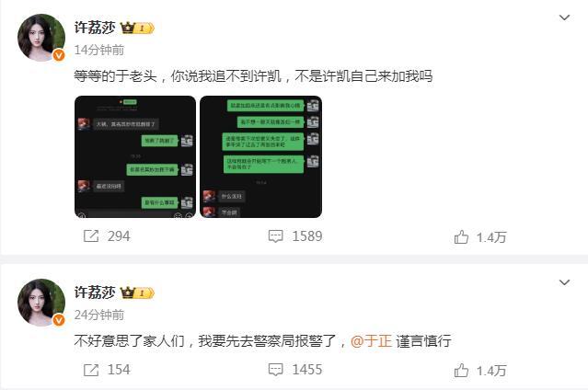The width and height of the screenshot is (588, 390).
Task: Click the first post's text about 许凯
Action: (253, 76)
